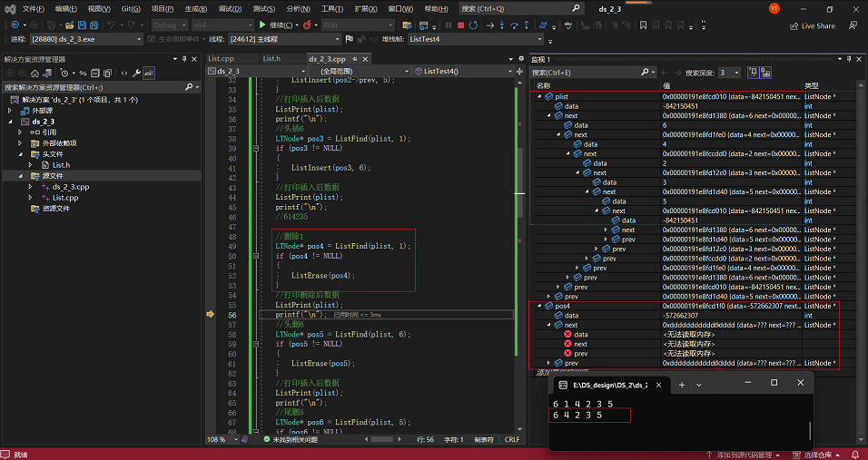The height and width of the screenshot is (460, 868).
Task: Click the editor horizontal scrollbar
Action: pyautogui.click(x=381, y=439)
